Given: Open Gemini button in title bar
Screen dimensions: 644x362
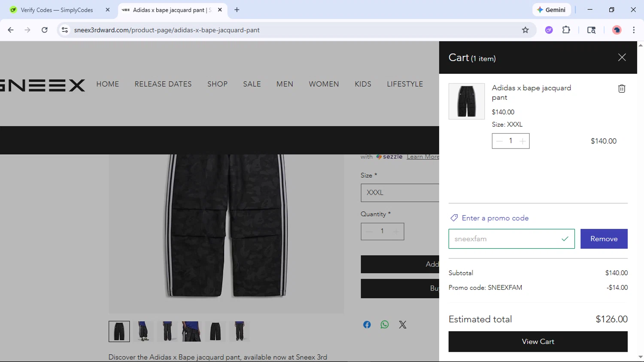Looking at the screenshot, I should click(x=552, y=10).
